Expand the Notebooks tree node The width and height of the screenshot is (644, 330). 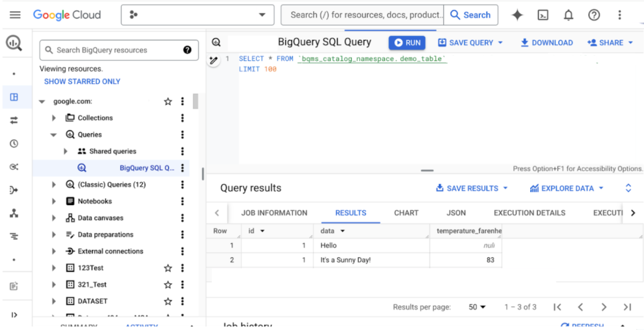(x=54, y=201)
